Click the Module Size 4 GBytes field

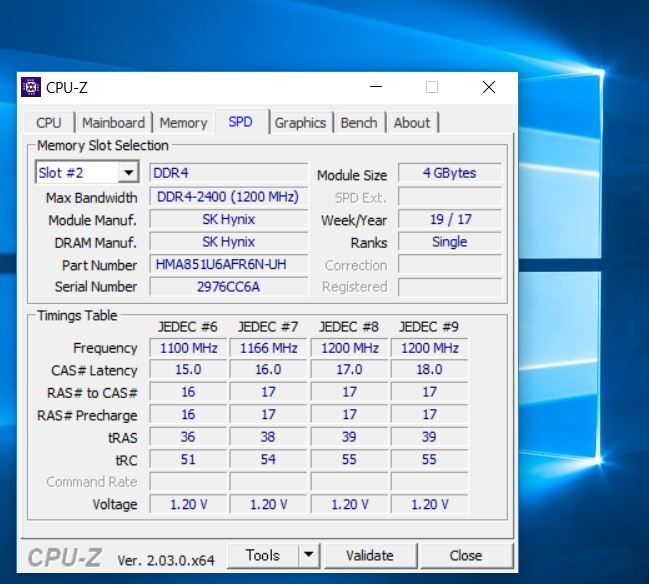tap(449, 173)
